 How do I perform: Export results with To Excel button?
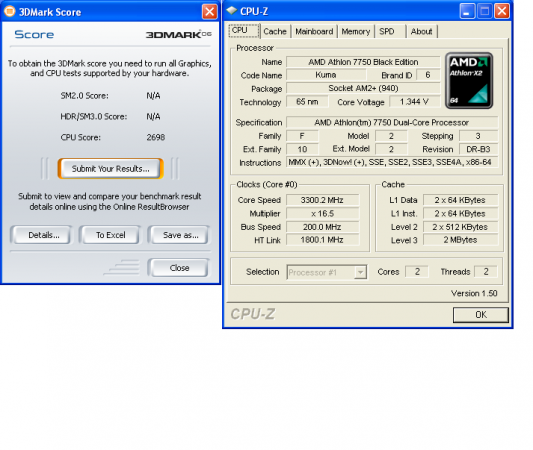(110, 235)
